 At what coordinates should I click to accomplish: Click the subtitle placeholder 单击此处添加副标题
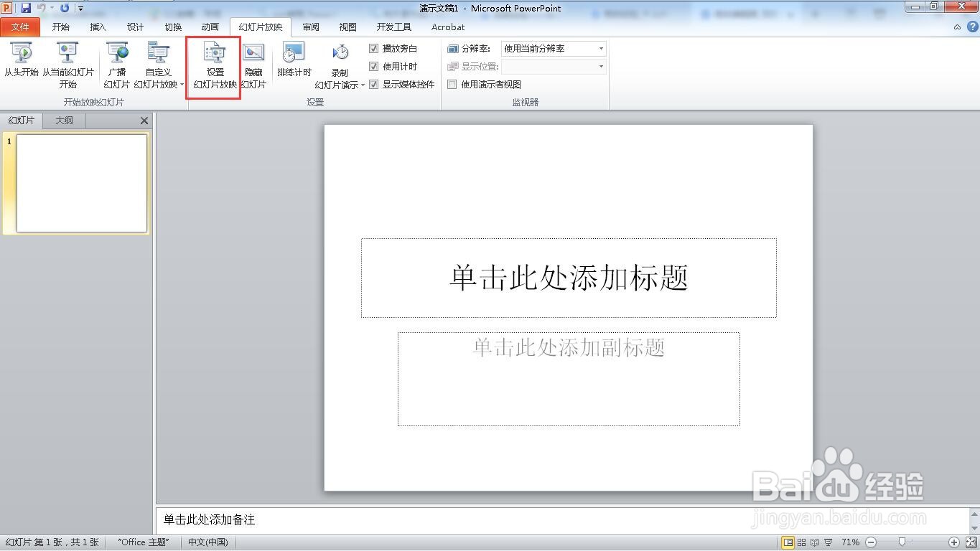tap(569, 379)
